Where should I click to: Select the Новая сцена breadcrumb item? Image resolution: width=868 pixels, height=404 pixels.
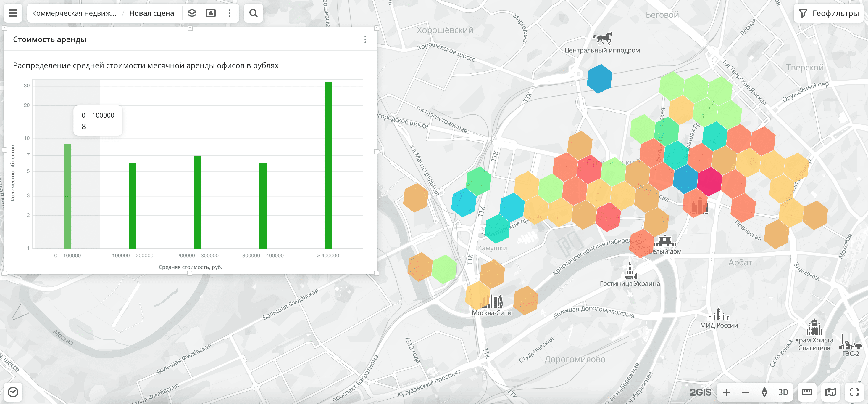click(x=152, y=13)
